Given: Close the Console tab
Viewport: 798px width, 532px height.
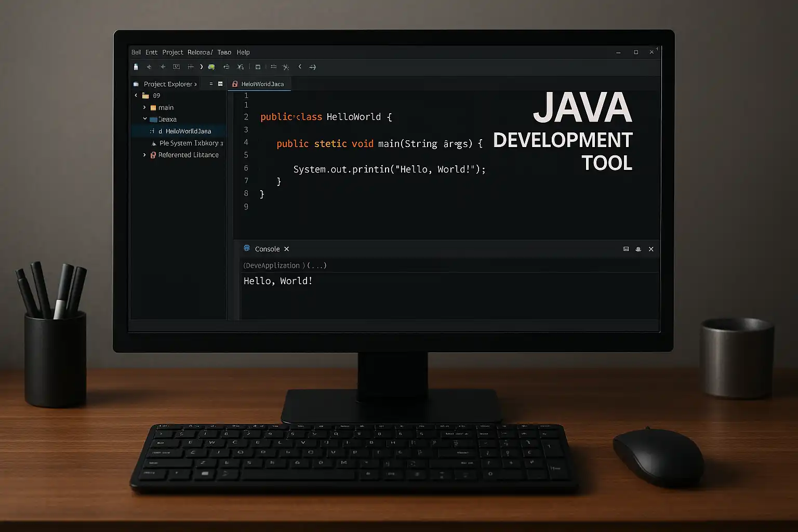Looking at the screenshot, I should point(287,249).
